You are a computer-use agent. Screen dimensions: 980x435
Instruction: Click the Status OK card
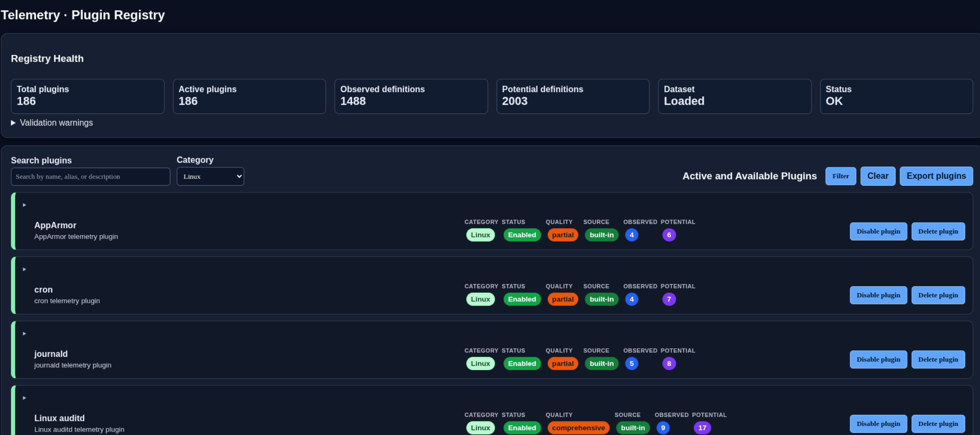pyautogui.click(x=896, y=96)
